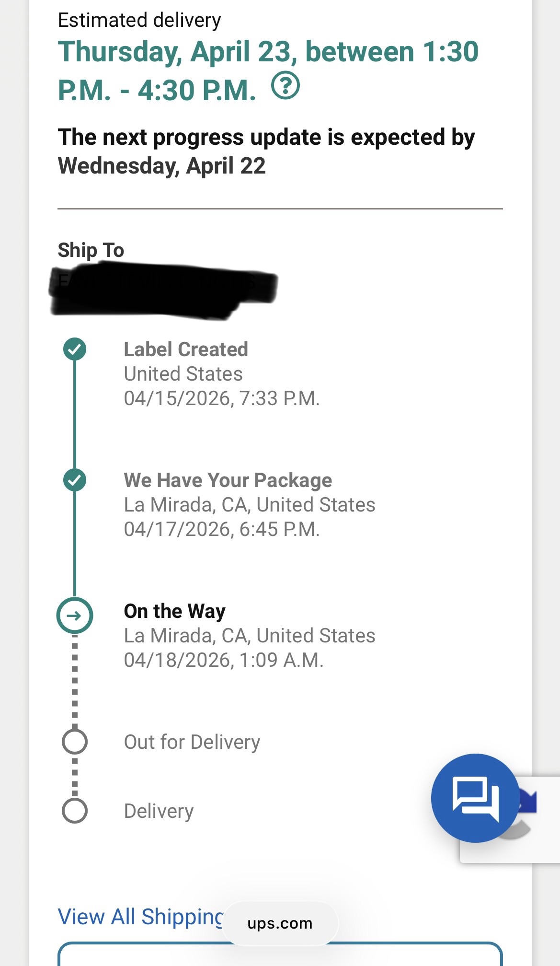Click the We Have Your Package checkmark

point(75,480)
